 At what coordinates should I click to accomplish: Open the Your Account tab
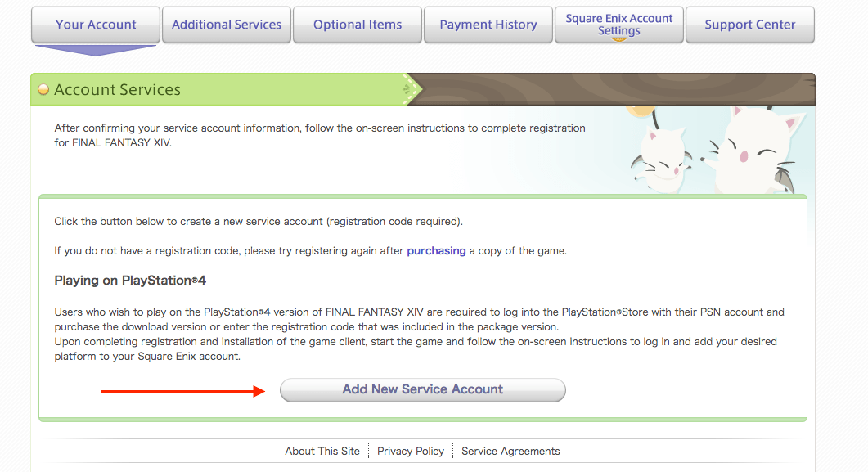pos(96,25)
